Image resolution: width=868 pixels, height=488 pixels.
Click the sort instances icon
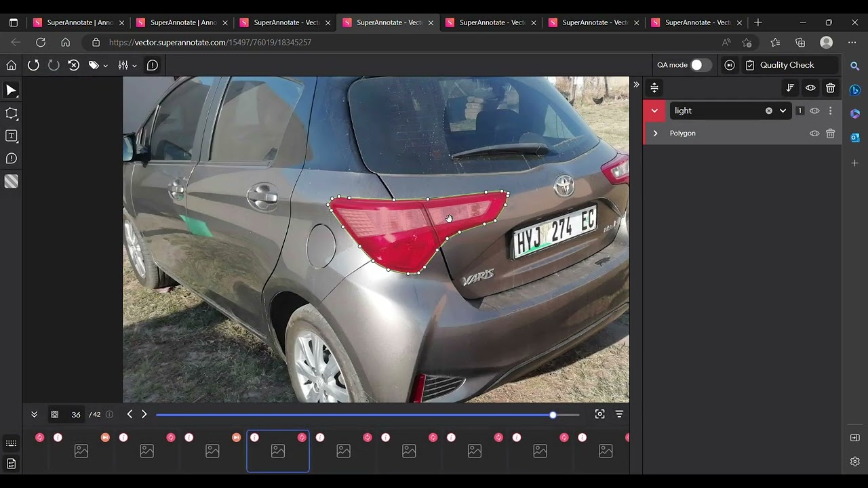click(790, 87)
